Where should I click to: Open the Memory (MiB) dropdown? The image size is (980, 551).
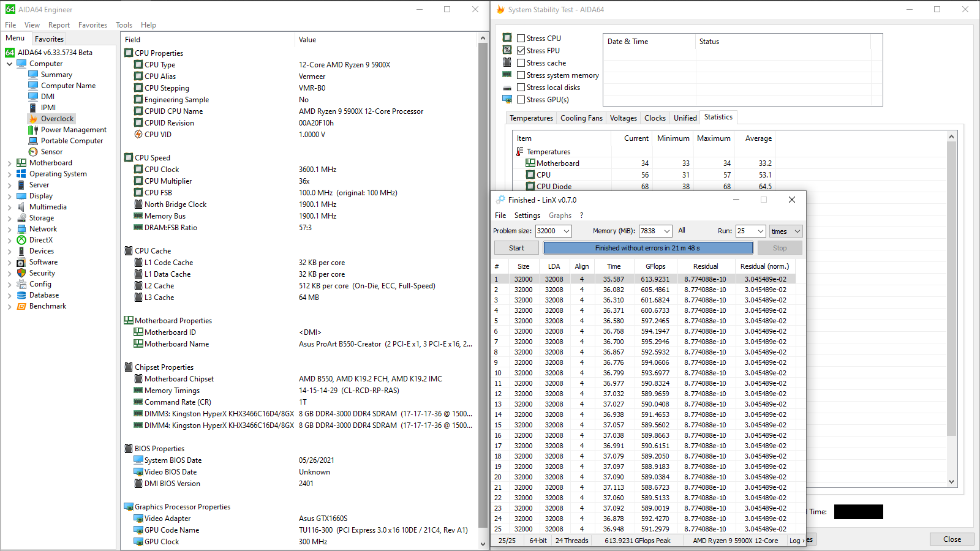coord(666,231)
